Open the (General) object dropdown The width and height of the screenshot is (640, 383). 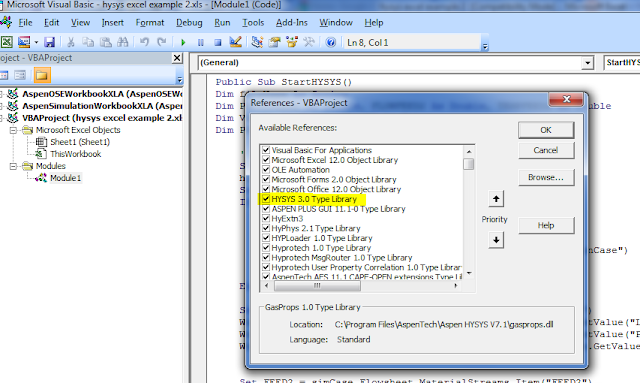[x=587, y=63]
